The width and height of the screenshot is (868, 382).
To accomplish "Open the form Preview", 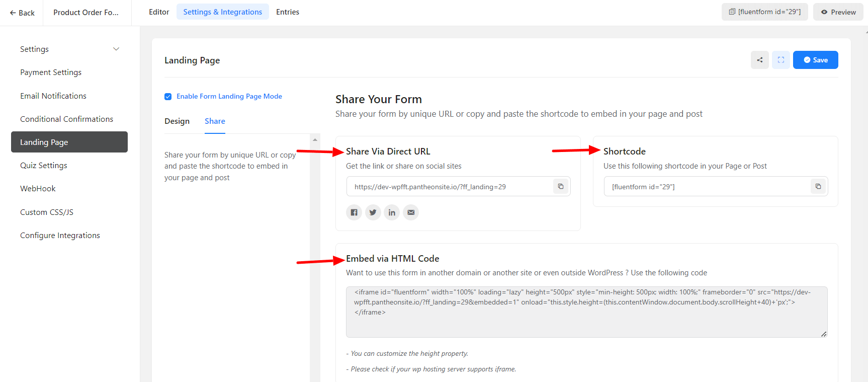I will 838,12.
